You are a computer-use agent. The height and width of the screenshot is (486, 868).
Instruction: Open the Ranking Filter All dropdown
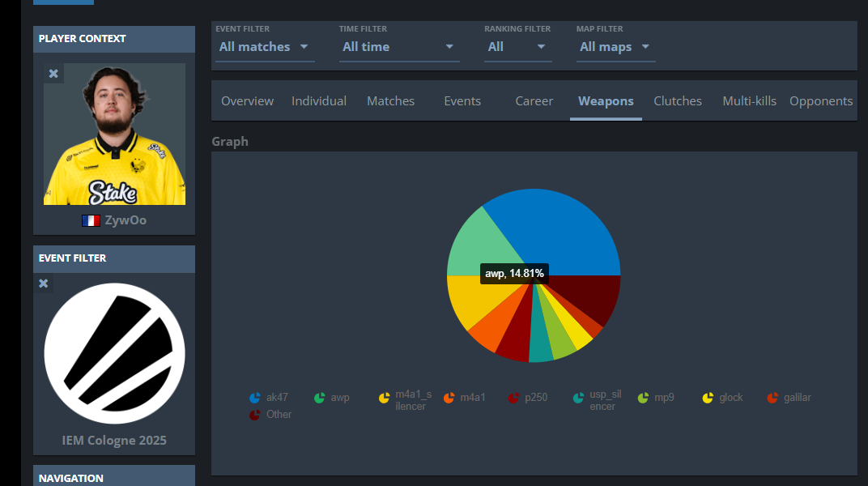click(x=517, y=47)
